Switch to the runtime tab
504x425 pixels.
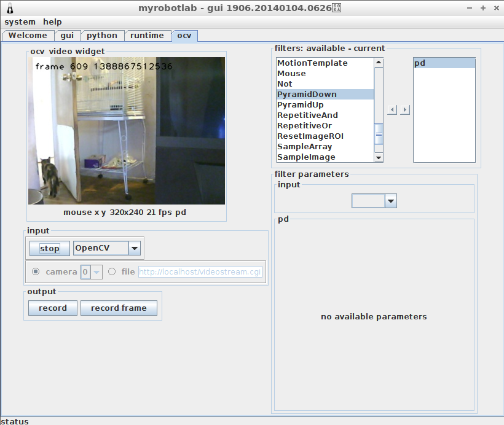[x=148, y=36]
